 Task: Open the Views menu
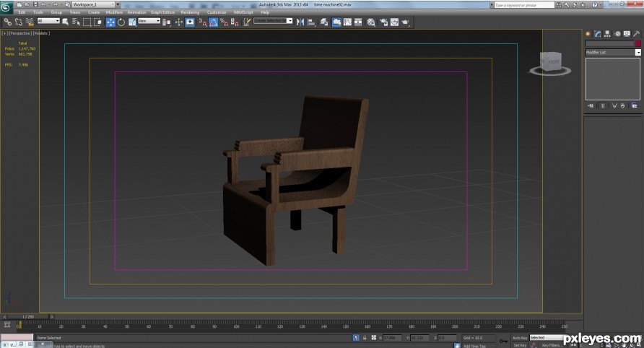click(75, 12)
